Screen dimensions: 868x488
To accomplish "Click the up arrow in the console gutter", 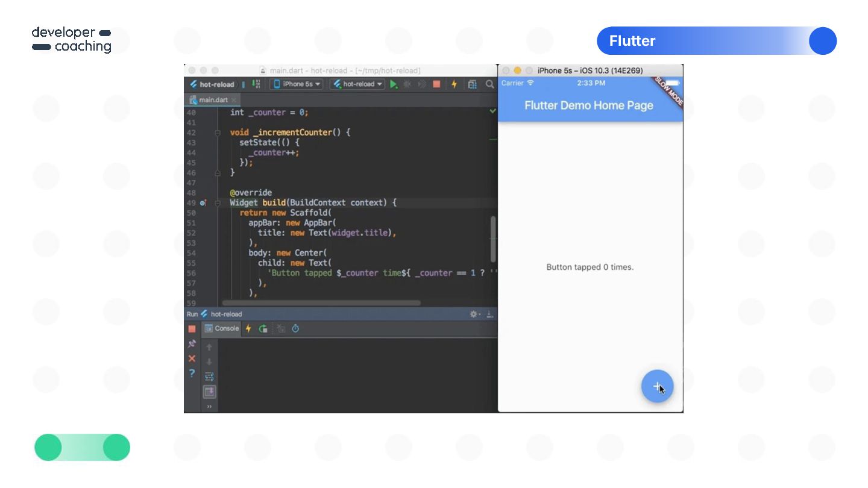I will [x=209, y=347].
